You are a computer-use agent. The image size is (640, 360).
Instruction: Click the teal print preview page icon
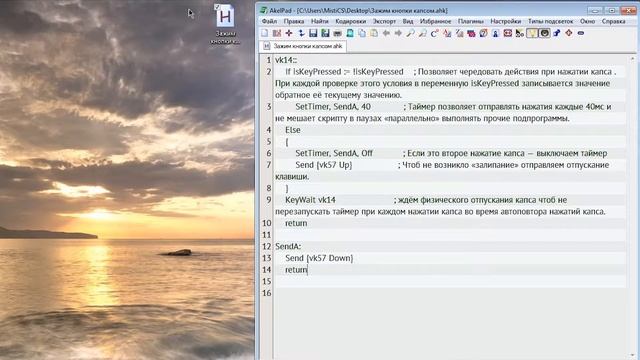[350, 33]
